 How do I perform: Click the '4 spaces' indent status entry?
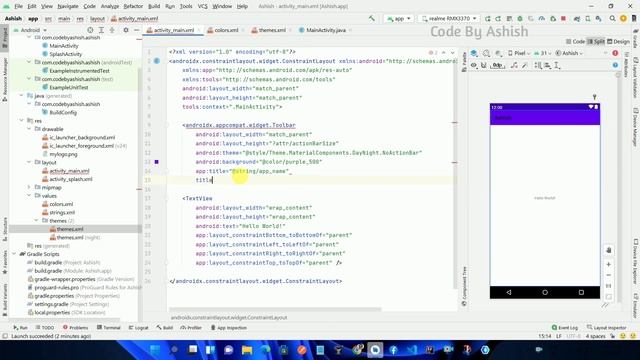596,336
